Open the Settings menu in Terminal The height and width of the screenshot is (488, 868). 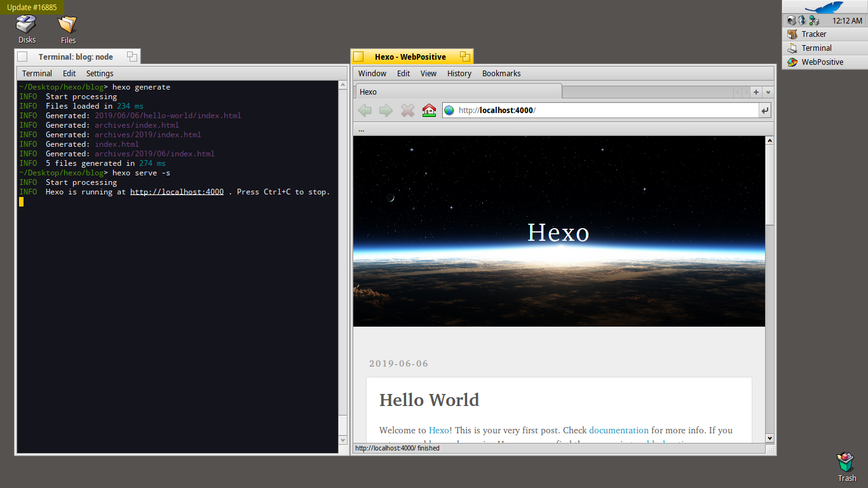pyautogui.click(x=100, y=74)
